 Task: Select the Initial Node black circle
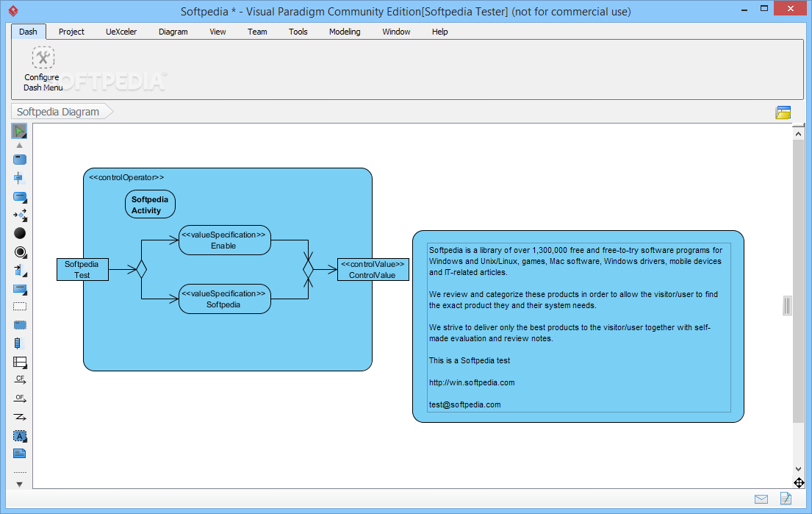(20, 233)
